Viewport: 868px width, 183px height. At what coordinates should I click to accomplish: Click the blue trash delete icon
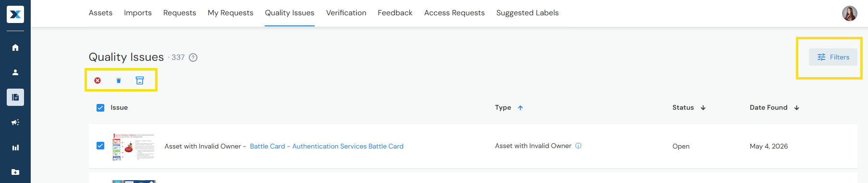(119, 80)
